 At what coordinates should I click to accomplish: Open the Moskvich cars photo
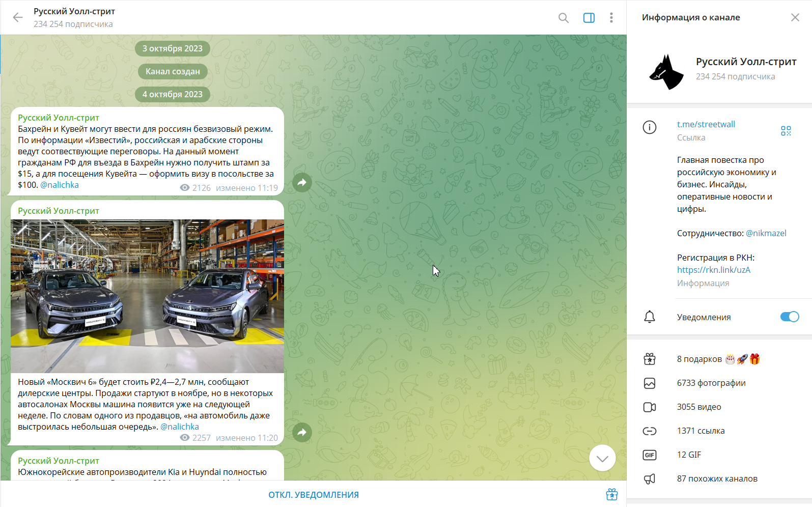click(x=147, y=296)
